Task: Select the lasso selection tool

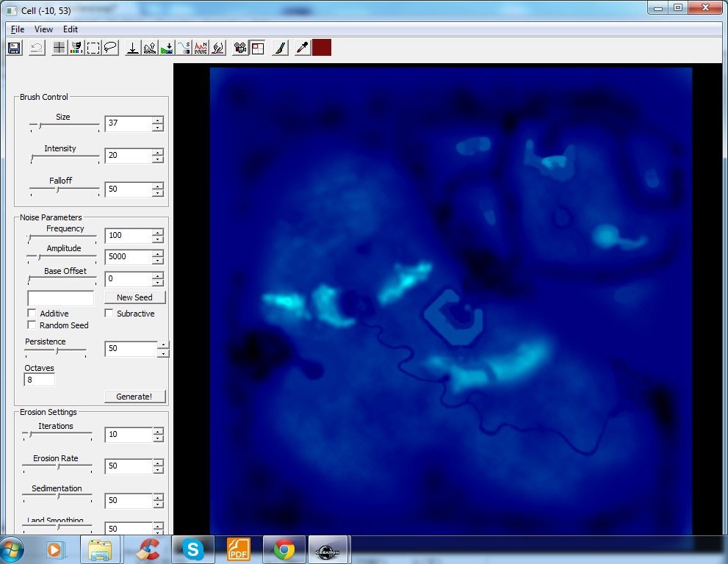Action: tap(110, 48)
